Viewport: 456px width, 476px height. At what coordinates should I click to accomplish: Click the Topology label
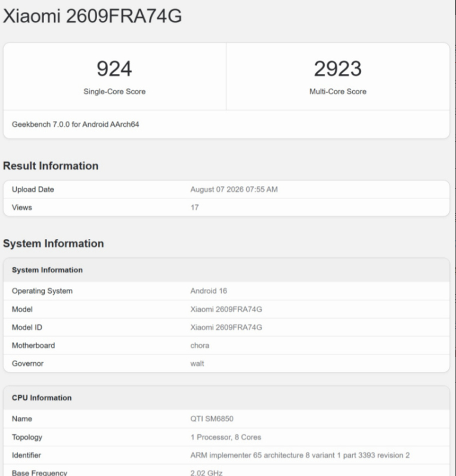(27, 437)
